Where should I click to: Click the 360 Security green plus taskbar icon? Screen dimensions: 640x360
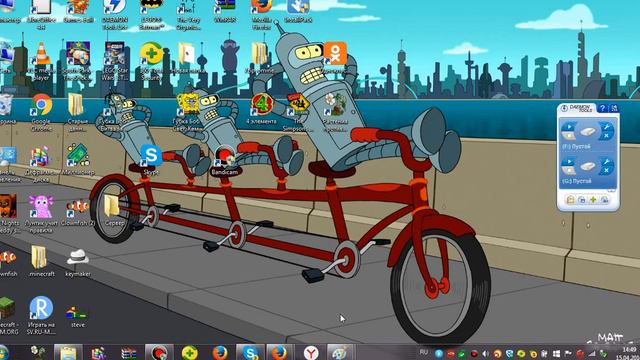(x=189, y=352)
